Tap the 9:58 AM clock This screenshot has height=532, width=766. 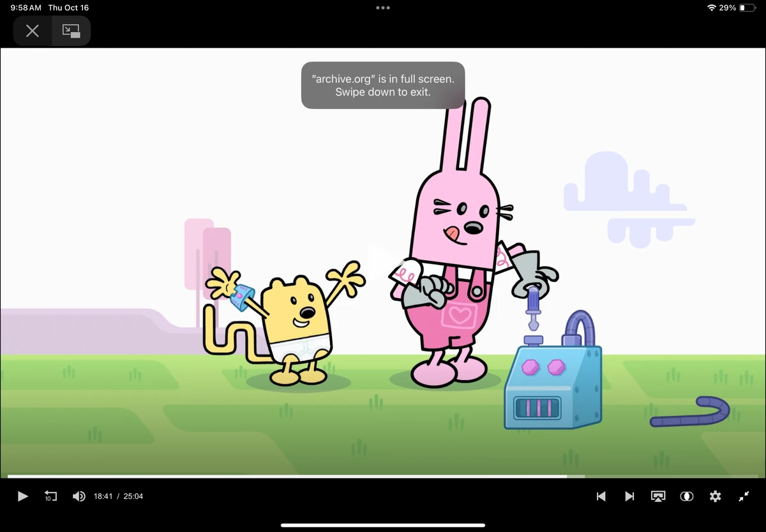pos(26,8)
